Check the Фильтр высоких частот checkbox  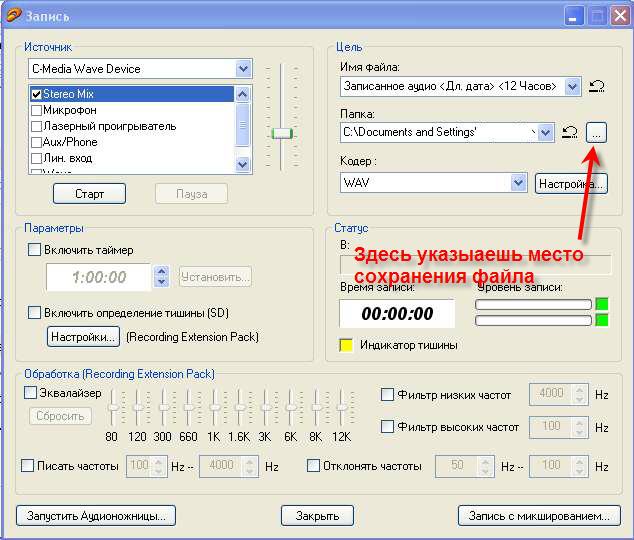click(x=387, y=426)
